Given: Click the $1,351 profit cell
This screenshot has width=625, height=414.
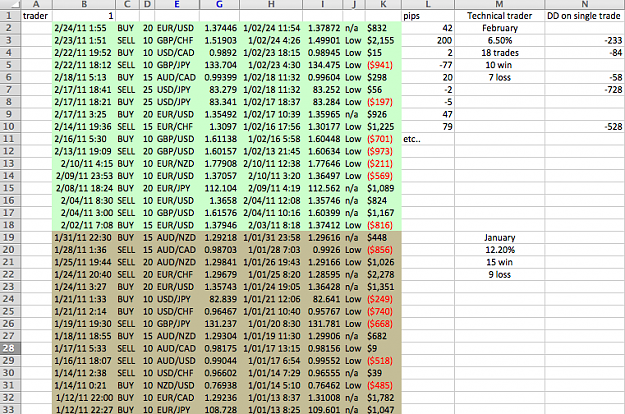Looking at the screenshot, I should click(383, 287).
